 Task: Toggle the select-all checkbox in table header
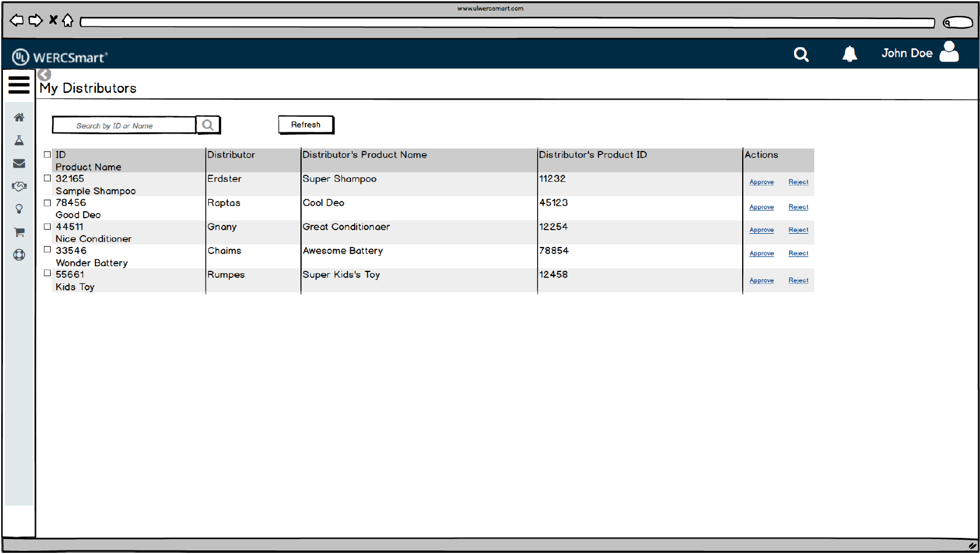[x=48, y=154]
